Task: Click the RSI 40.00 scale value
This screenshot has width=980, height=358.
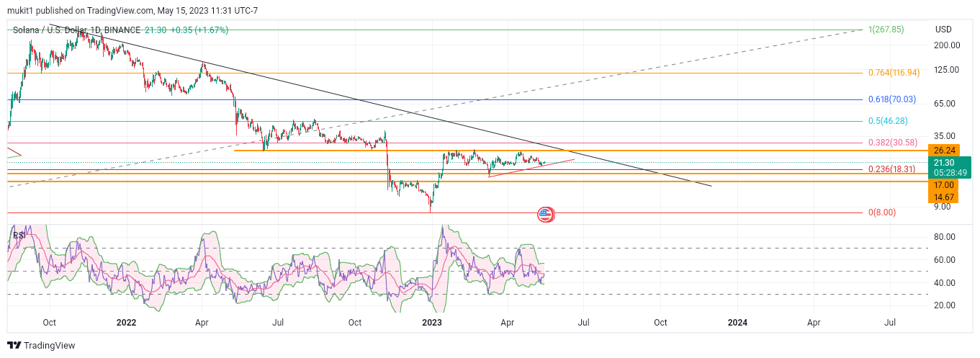Action: (x=945, y=282)
